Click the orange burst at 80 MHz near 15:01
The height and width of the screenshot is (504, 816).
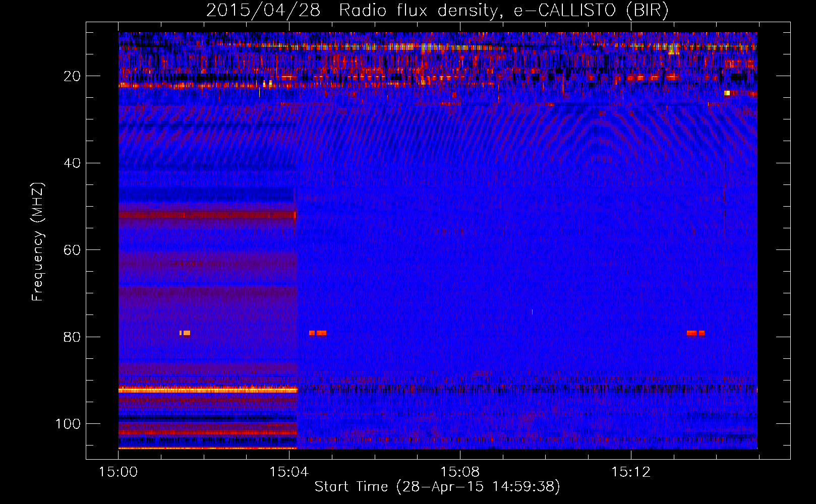(x=185, y=333)
